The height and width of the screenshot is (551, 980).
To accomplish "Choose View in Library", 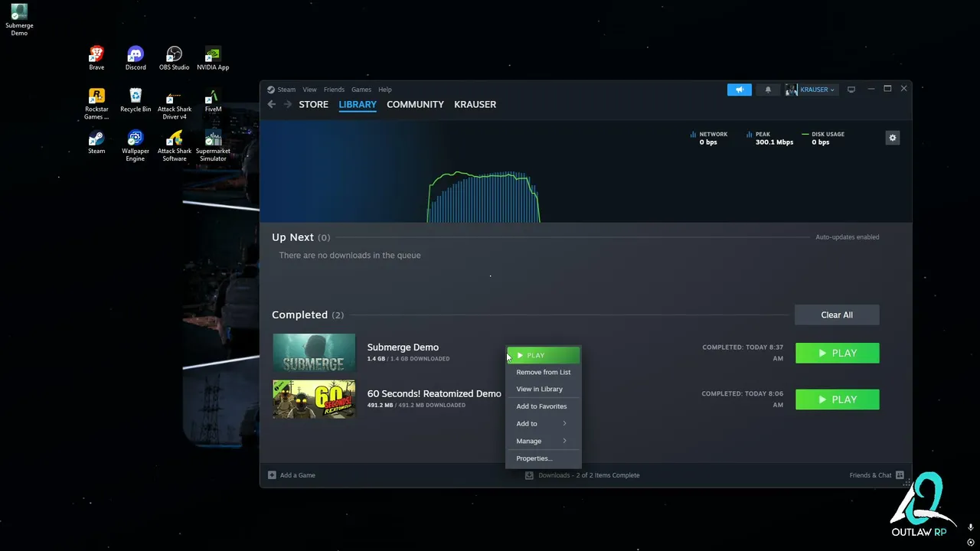I will coord(543,389).
